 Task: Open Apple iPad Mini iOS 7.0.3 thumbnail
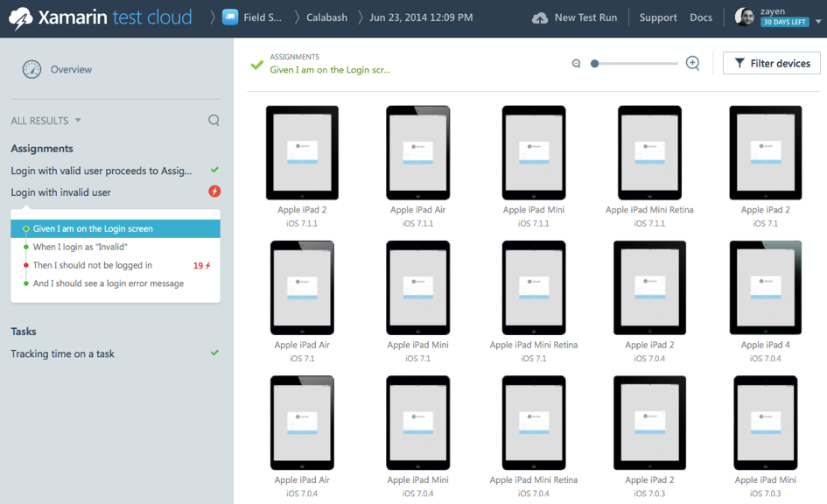pyautogui.click(x=765, y=423)
